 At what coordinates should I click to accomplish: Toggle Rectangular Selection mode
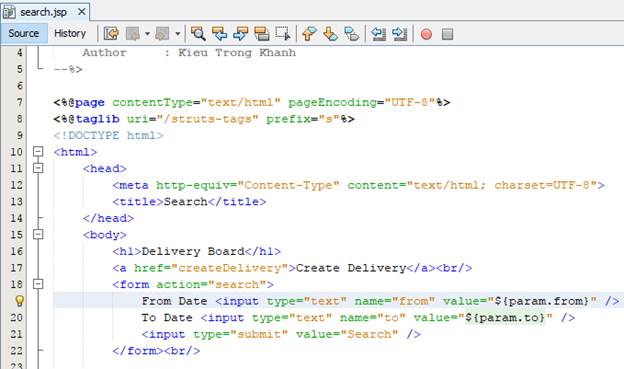[283, 33]
